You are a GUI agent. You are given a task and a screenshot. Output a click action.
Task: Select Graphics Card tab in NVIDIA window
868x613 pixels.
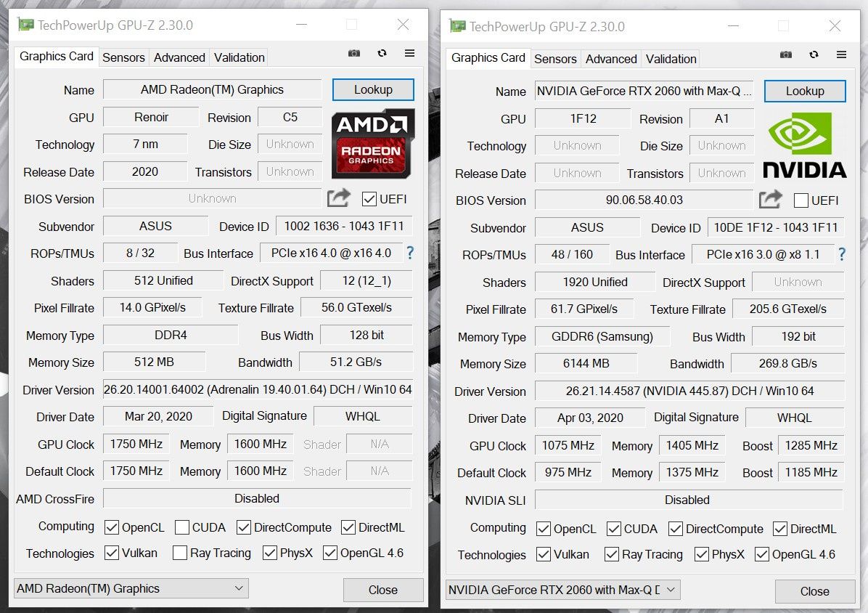click(488, 57)
